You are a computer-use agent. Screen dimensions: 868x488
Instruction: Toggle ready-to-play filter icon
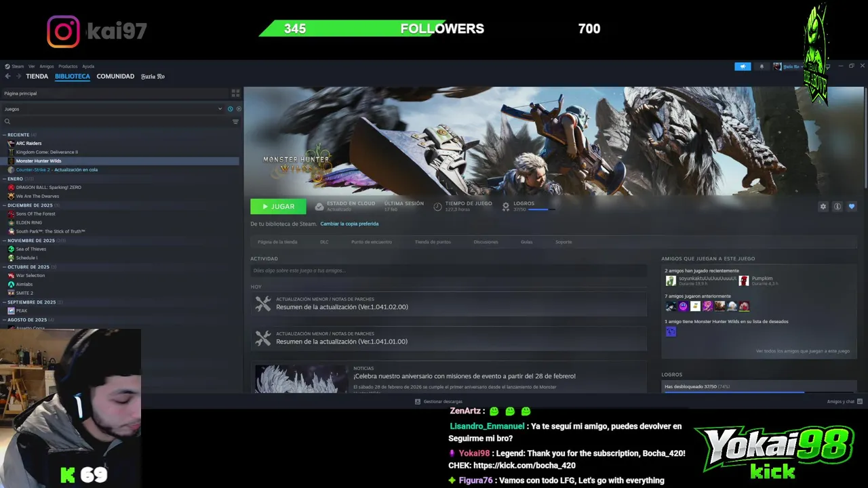point(238,108)
